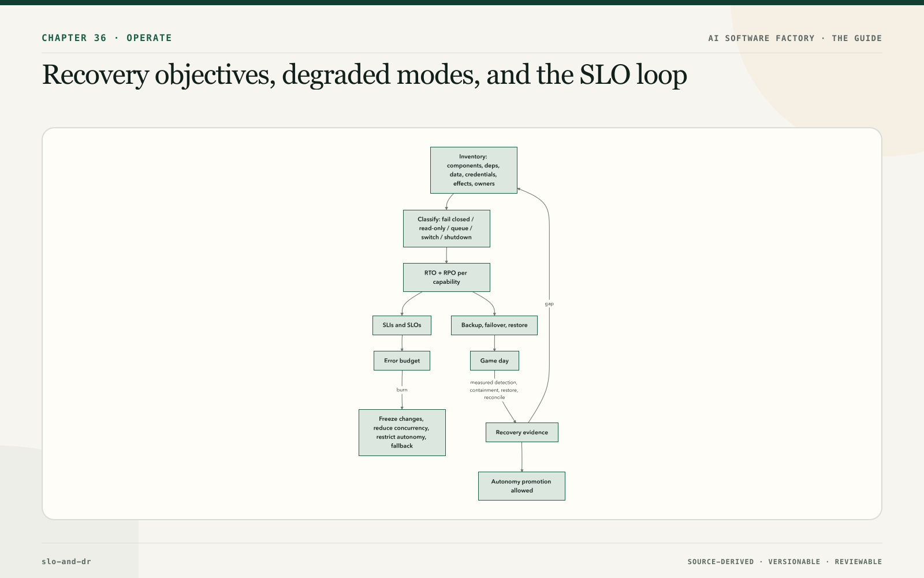This screenshot has width=924, height=578.
Task: Select the Autonomy promotion allowed box
Action: click(x=521, y=486)
